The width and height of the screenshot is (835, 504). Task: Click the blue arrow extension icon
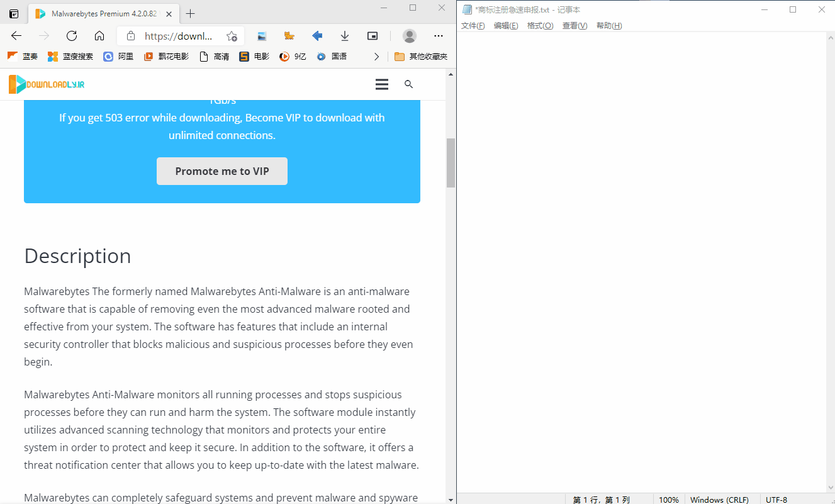pyautogui.click(x=317, y=36)
